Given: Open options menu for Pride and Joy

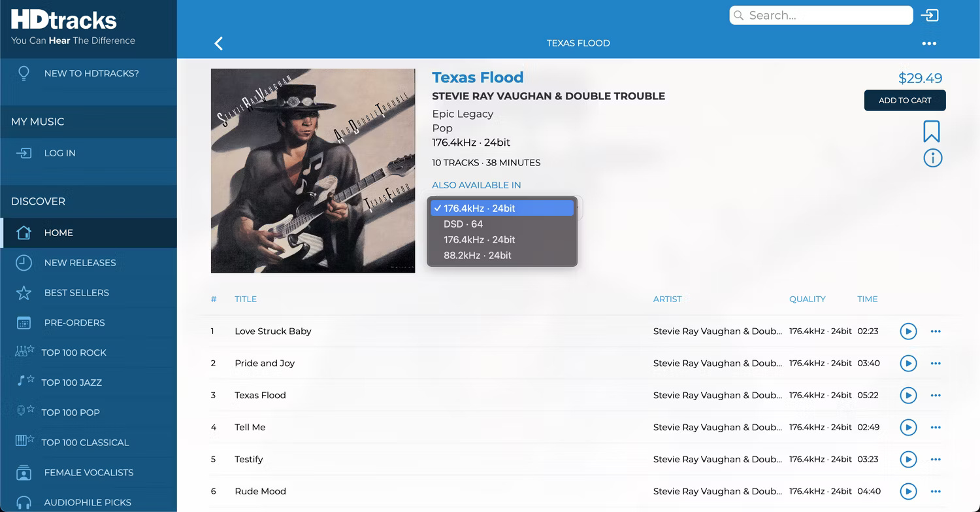Looking at the screenshot, I should 936,363.
